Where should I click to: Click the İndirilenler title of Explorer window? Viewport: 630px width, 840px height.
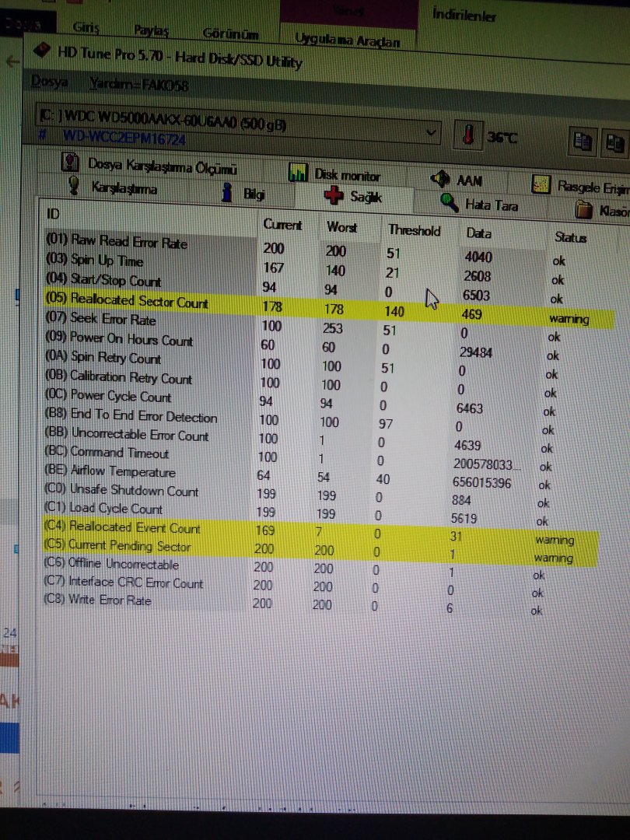[x=464, y=15]
